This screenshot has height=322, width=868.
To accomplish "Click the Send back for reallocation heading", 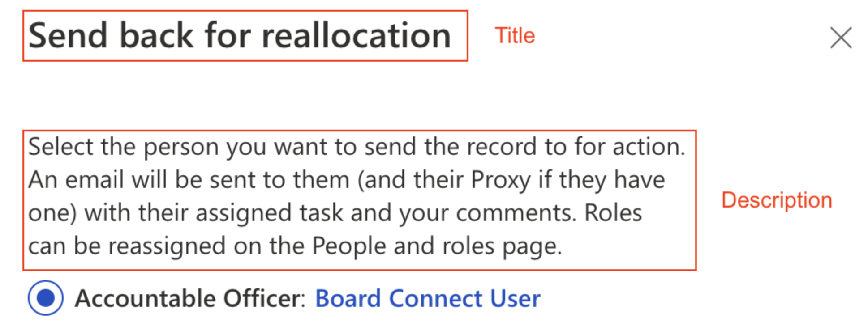I will [x=240, y=36].
